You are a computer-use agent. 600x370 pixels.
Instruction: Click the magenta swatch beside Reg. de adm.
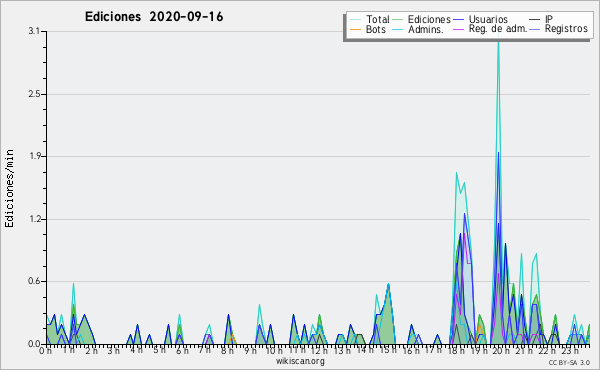coord(458,29)
